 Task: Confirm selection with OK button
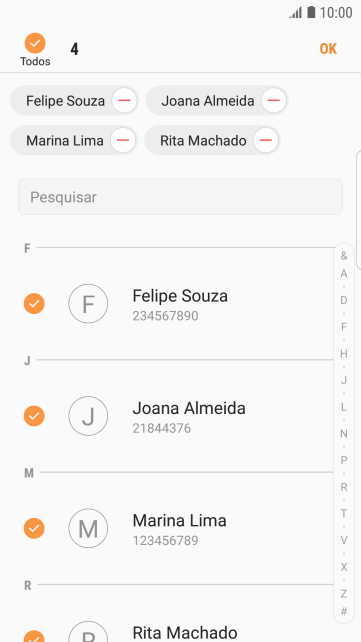pos(328,49)
